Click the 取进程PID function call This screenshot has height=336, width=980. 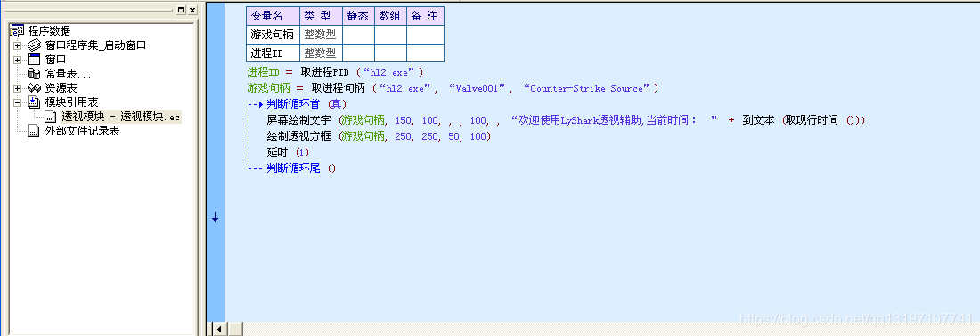[324, 72]
